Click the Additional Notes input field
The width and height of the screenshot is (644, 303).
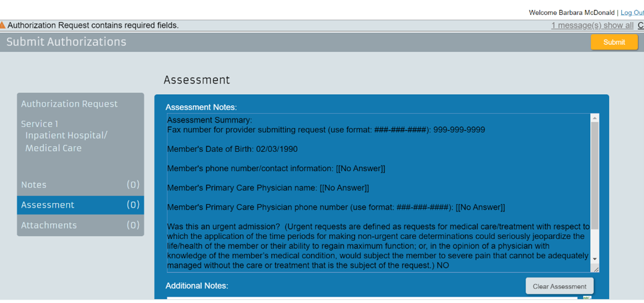pos(372,299)
